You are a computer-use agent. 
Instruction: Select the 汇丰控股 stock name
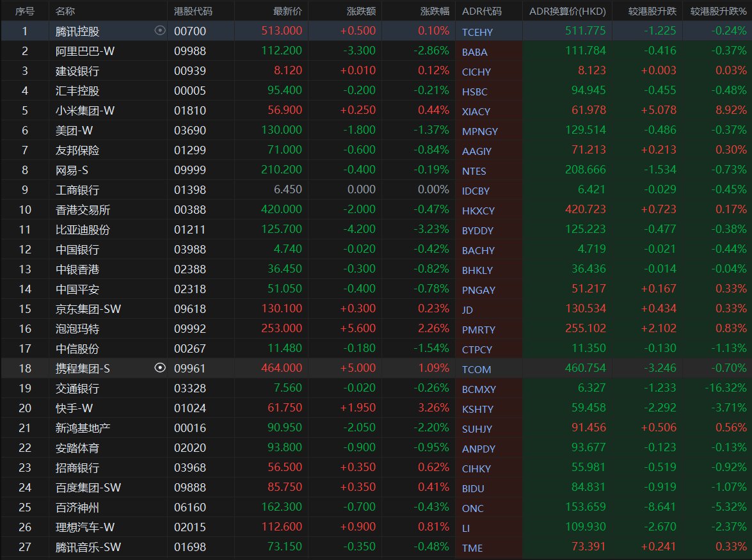[x=77, y=91]
